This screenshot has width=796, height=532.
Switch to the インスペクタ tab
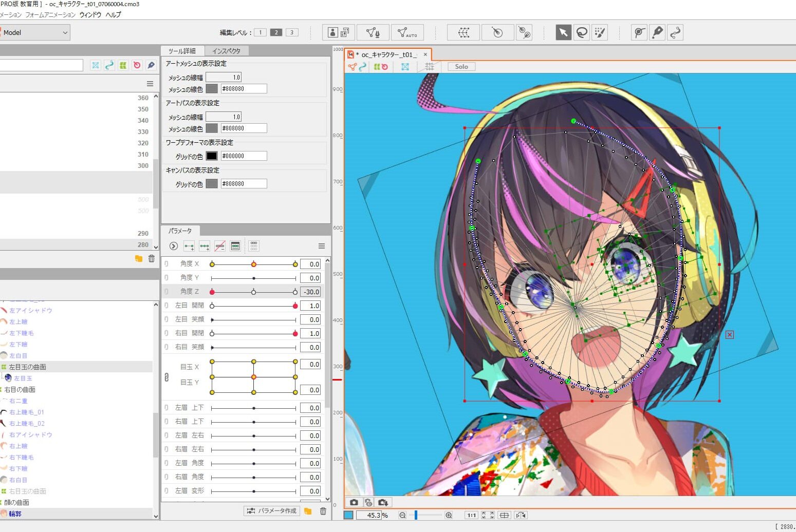(226, 51)
